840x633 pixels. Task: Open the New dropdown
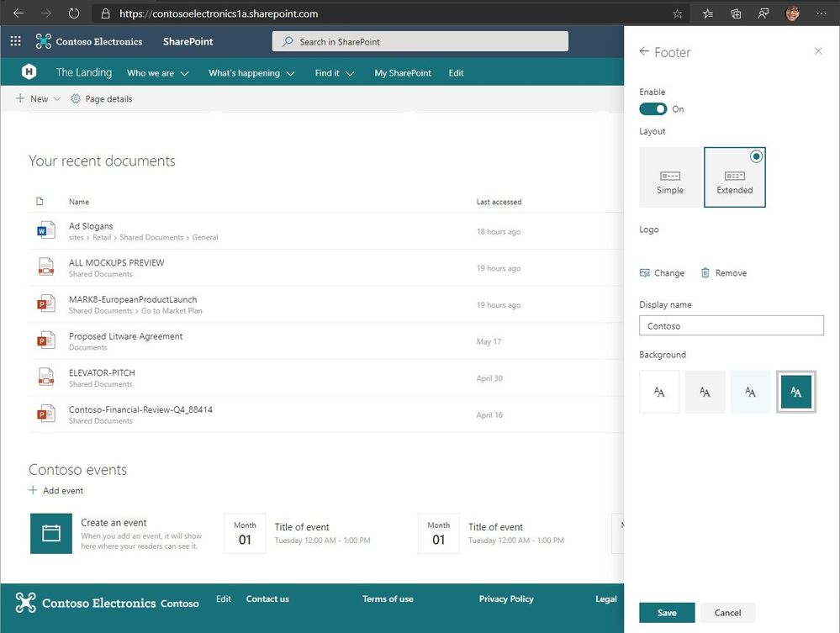(38, 98)
